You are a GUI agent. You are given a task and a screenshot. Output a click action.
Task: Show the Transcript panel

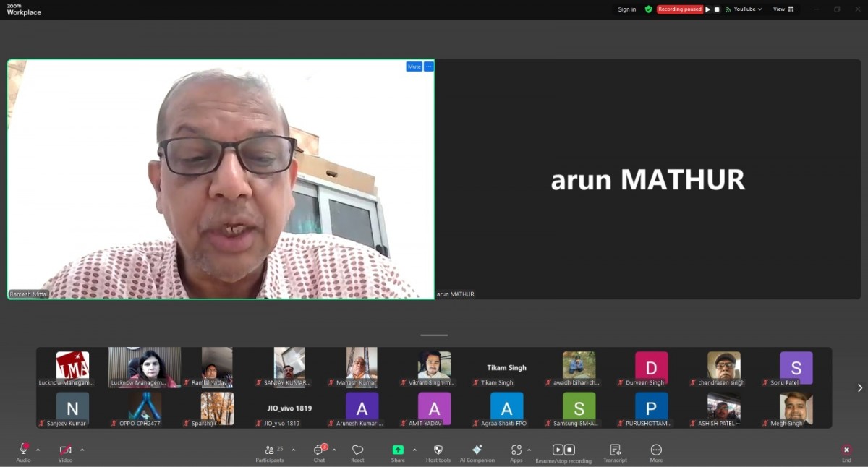pyautogui.click(x=615, y=450)
